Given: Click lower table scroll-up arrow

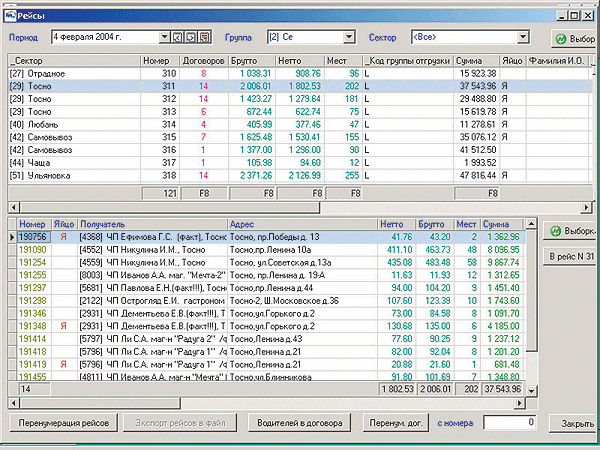Looking at the screenshot, I should coord(532,223).
